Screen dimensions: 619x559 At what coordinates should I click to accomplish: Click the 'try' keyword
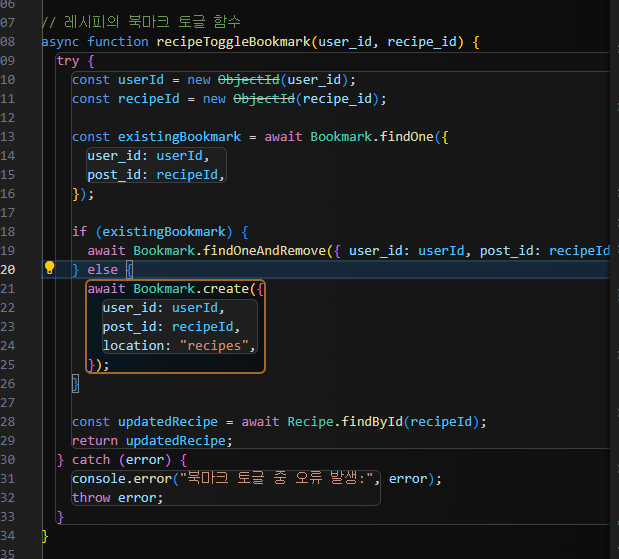point(68,61)
